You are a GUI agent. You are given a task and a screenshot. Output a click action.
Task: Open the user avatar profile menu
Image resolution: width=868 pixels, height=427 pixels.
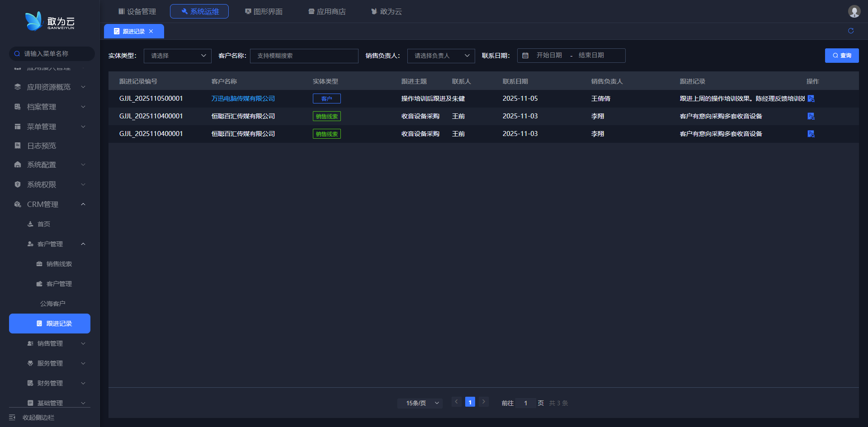point(854,11)
